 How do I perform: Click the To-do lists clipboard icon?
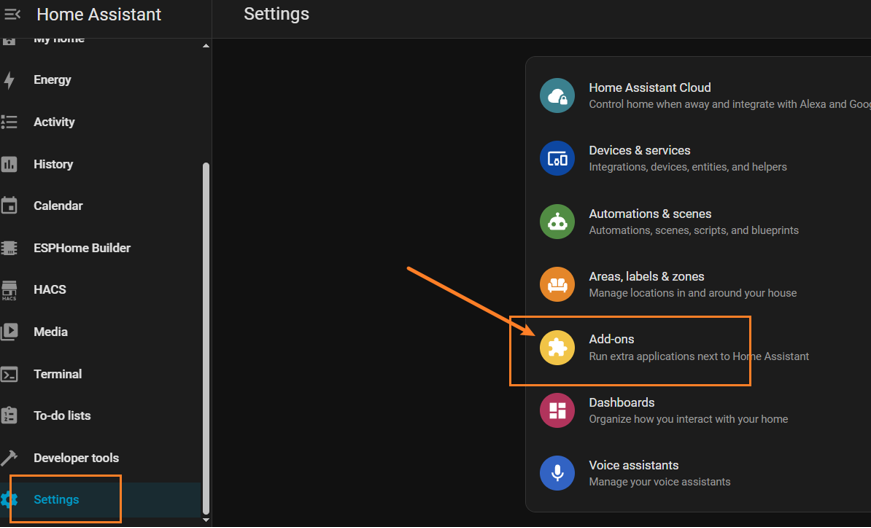coord(9,415)
